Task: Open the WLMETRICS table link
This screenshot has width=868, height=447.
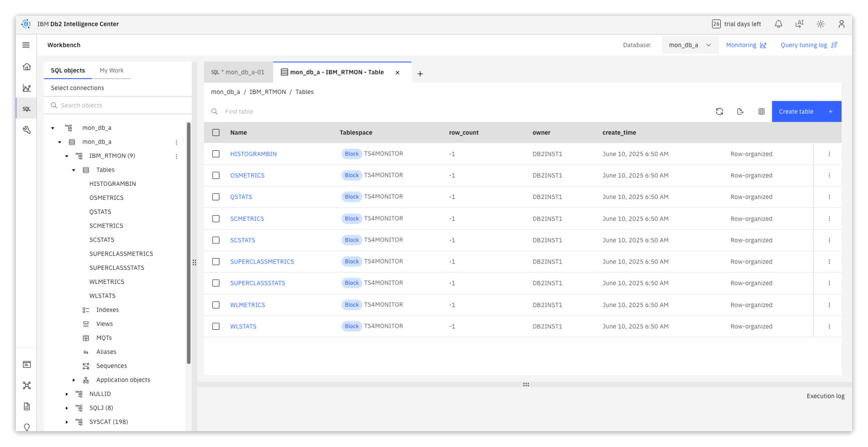Action: tap(248, 305)
